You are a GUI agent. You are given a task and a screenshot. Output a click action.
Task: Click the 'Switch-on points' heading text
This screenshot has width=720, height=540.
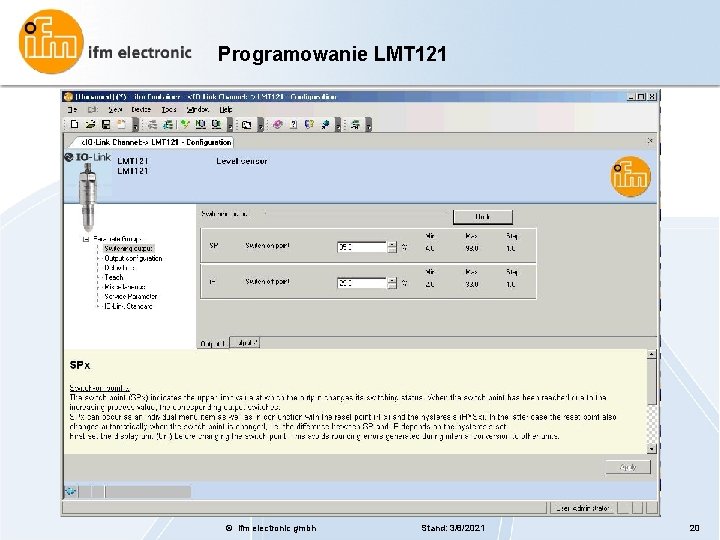point(99,388)
